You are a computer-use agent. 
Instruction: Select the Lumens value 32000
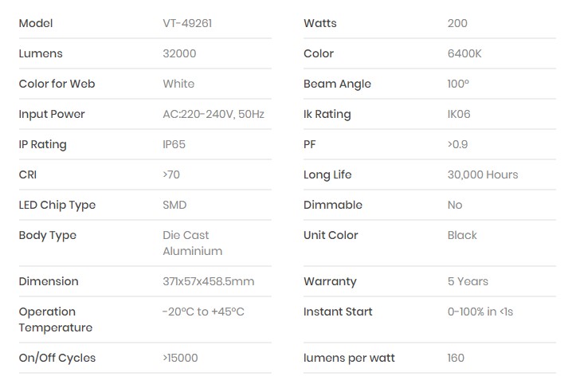(179, 53)
